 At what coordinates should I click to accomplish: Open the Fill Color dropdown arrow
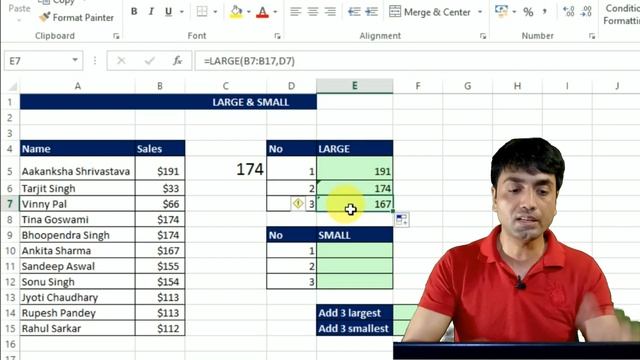point(248,12)
